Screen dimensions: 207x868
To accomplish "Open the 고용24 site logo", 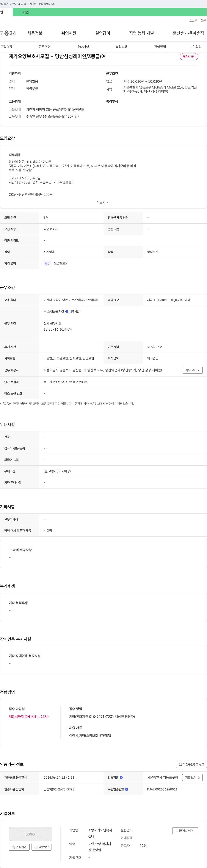I will (8, 33).
